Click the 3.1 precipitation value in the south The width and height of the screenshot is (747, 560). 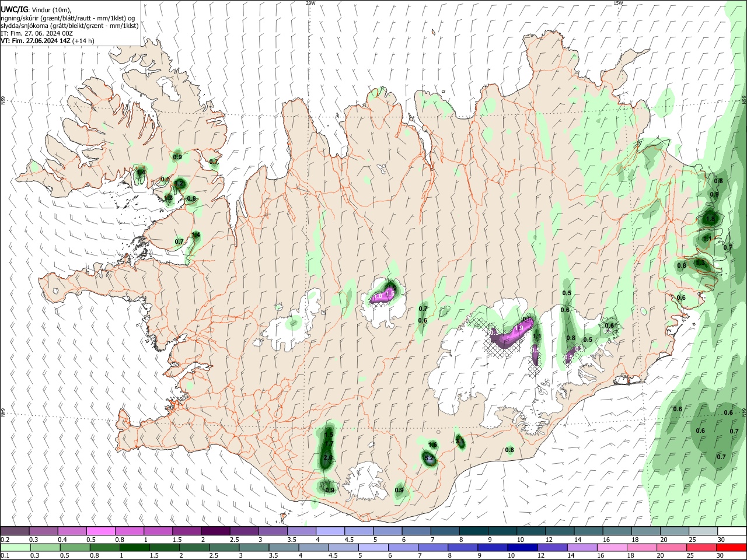click(x=460, y=442)
